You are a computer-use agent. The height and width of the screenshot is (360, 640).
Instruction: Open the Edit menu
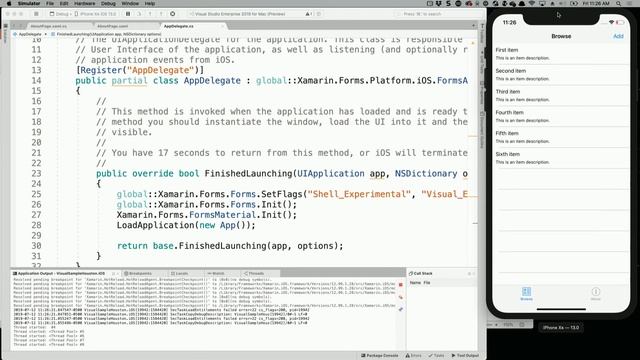(x=64, y=3)
